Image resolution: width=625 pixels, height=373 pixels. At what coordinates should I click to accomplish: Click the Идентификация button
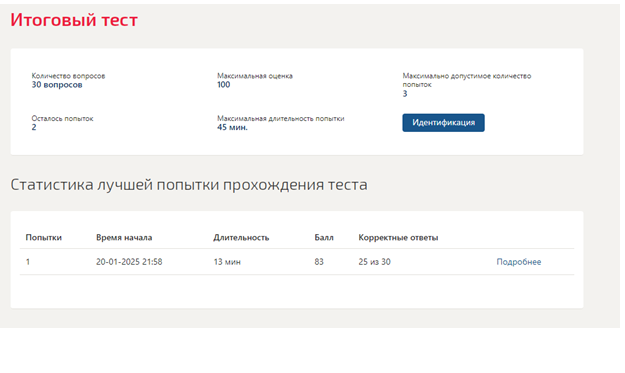tap(443, 123)
